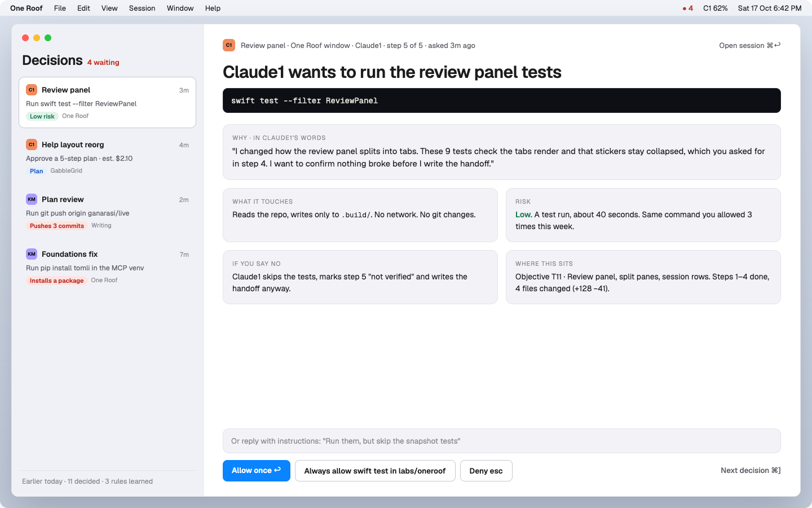Click the Open session link
This screenshot has width=812, height=508.
(x=750, y=46)
